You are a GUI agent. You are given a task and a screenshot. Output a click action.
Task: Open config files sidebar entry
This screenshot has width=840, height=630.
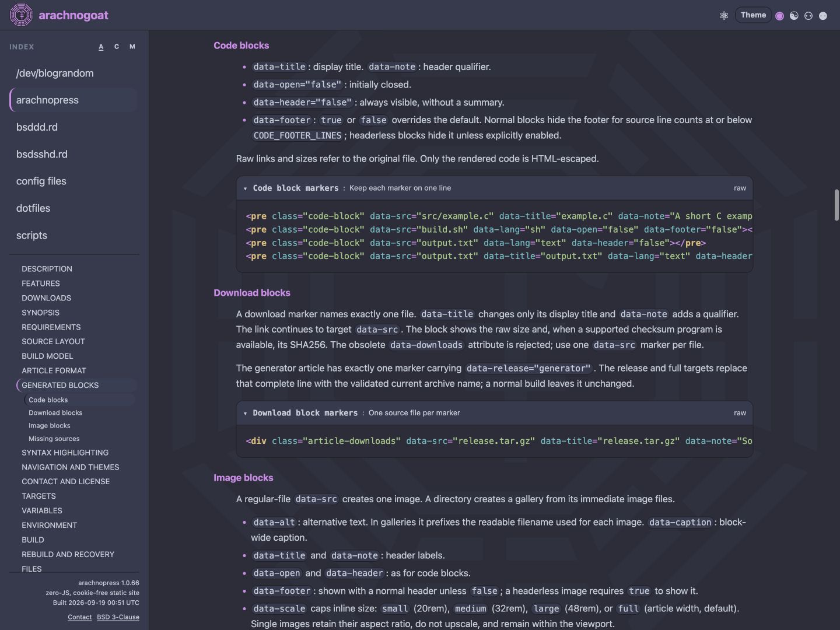(73, 181)
